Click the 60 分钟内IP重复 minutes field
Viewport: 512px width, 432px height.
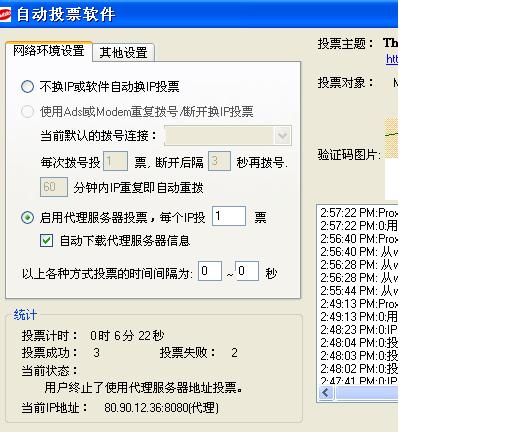[54, 187]
